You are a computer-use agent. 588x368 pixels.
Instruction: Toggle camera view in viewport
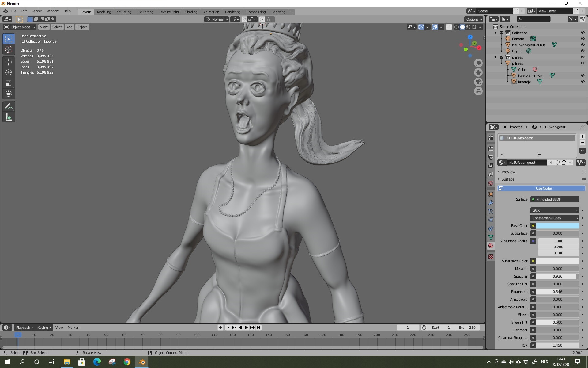point(478,82)
